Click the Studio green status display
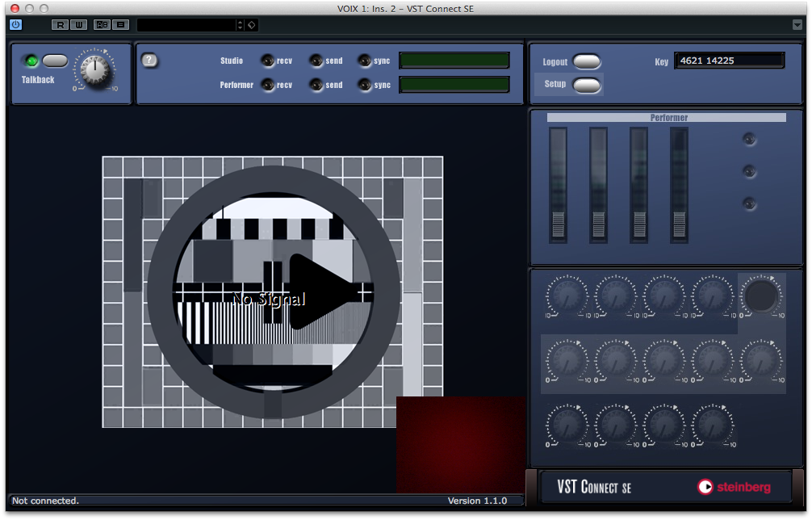812x520 pixels. coord(454,61)
